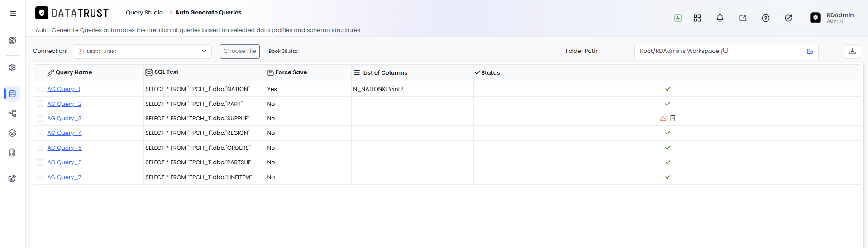This screenshot has height=248, width=868.
Task: Select the "REGION" SQL text cell
Action: click(x=205, y=133)
